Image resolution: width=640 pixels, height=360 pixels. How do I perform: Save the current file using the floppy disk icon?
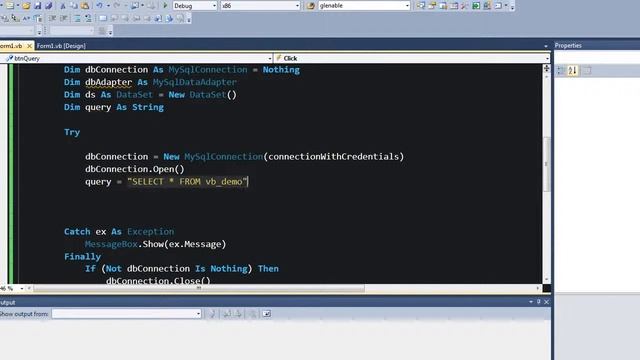[38, 6]
